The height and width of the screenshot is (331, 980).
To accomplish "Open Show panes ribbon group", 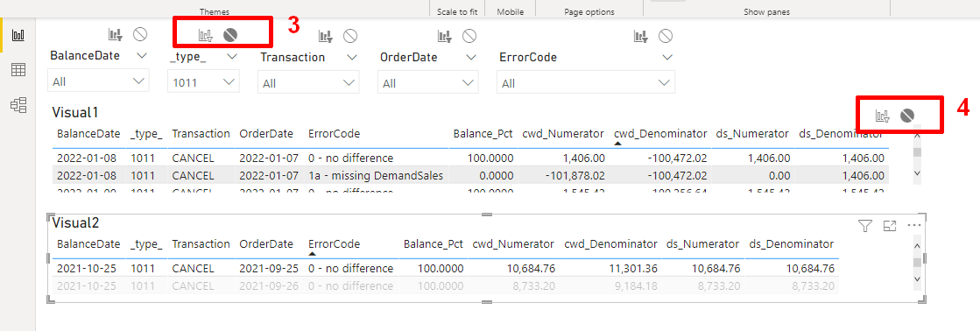I will point(766,12).
